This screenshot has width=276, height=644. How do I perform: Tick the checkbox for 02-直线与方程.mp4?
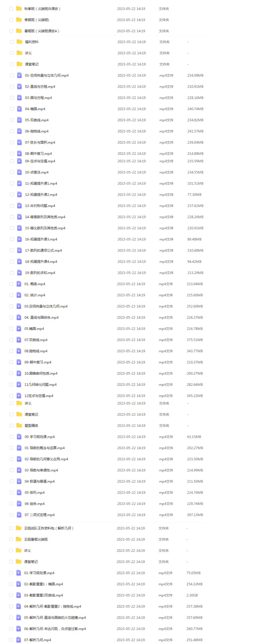(12, 86)
